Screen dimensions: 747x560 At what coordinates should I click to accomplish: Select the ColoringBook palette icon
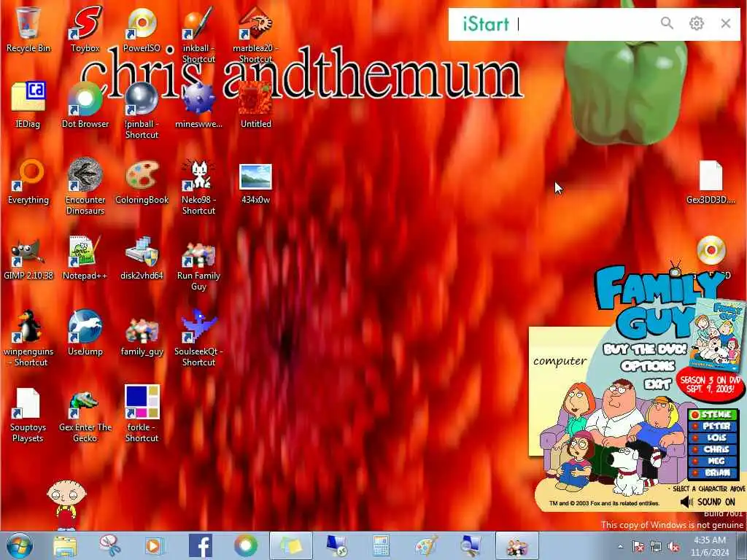[142, 174]
